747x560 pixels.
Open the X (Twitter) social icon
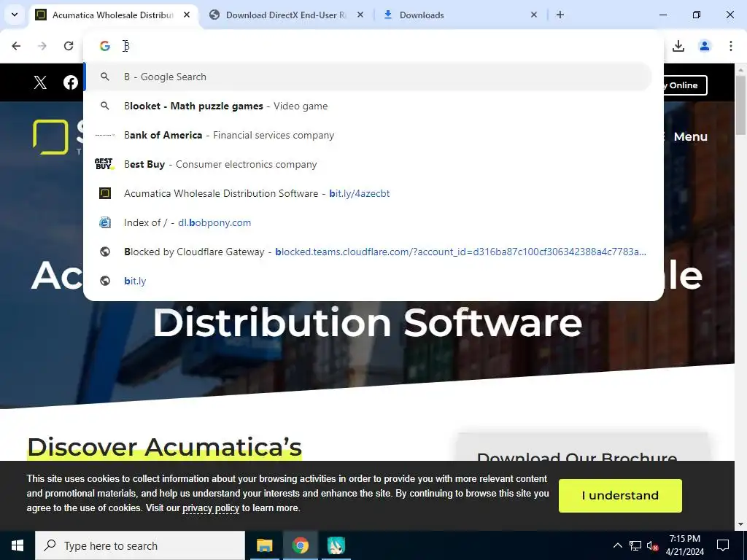[x=41, y=82]
